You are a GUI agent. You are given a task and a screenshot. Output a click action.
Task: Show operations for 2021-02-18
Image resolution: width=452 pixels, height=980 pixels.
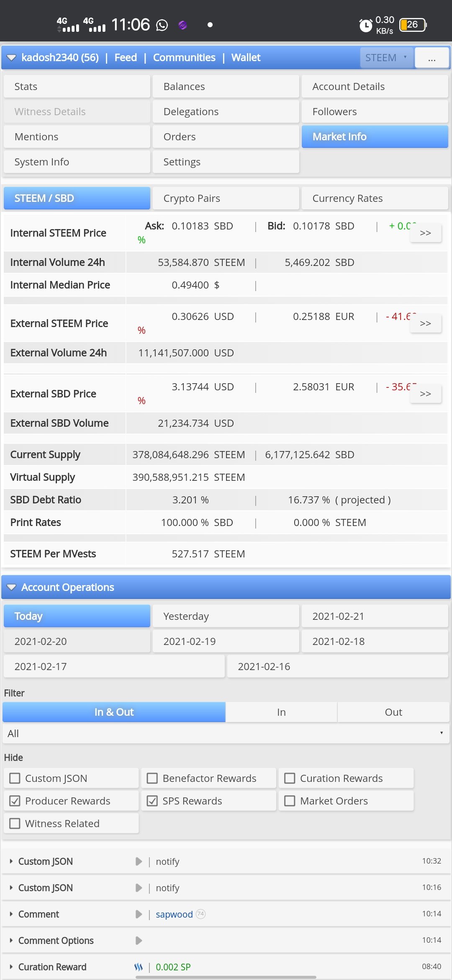coord(375,641)
